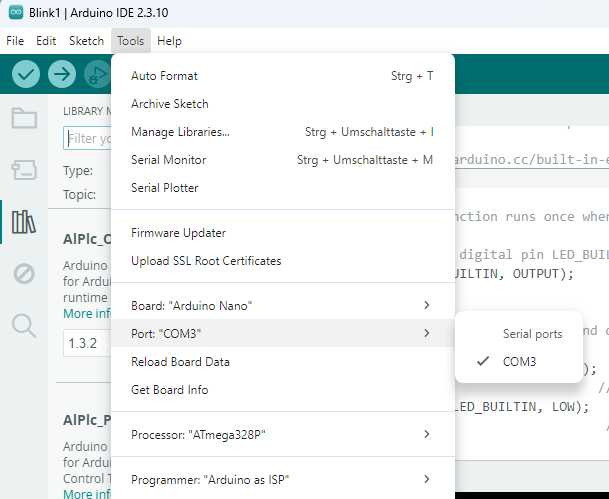The width and height of the screenshot is (609, 499).
Task: Open the Boards Manager sidebar icon
Action: (x=24, y=170)
